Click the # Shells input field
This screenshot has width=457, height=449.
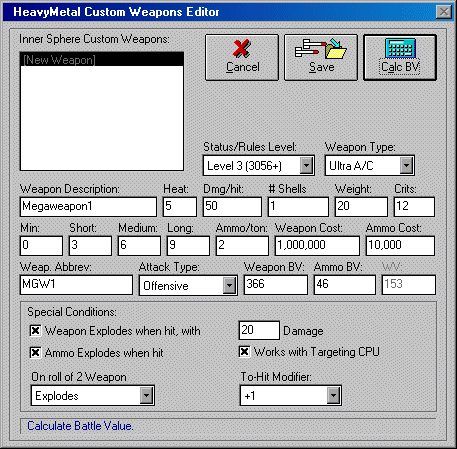(x=298, y=207)
